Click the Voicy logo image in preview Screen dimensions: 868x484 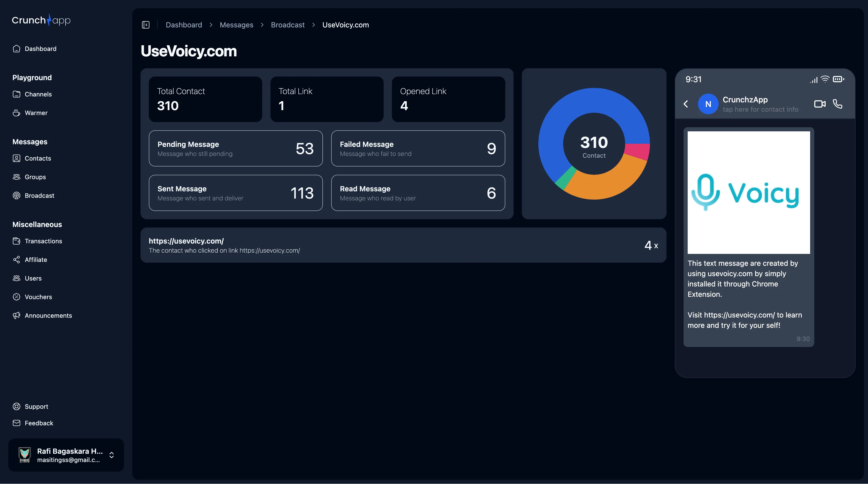[x=748, y=193]
